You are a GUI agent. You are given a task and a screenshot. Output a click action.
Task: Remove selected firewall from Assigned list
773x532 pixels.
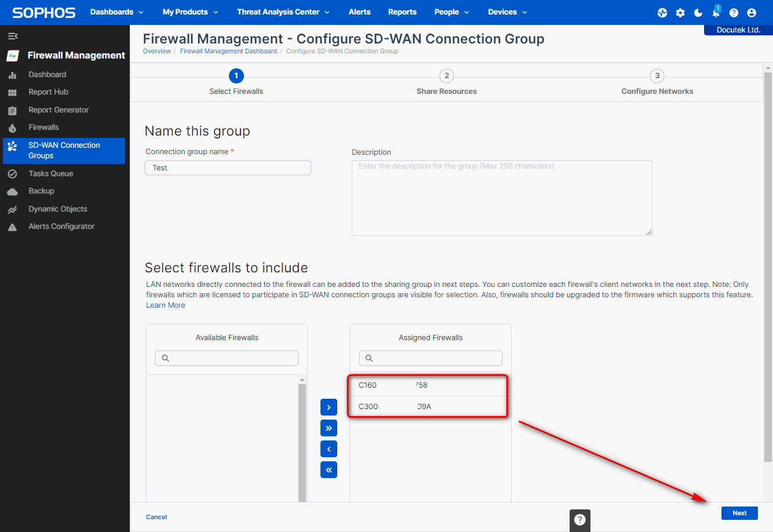click(x=329, y=449)
